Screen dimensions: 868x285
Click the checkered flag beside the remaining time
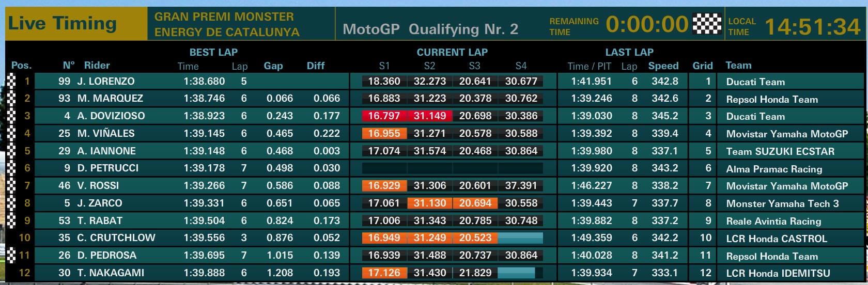tap(706, 24)
